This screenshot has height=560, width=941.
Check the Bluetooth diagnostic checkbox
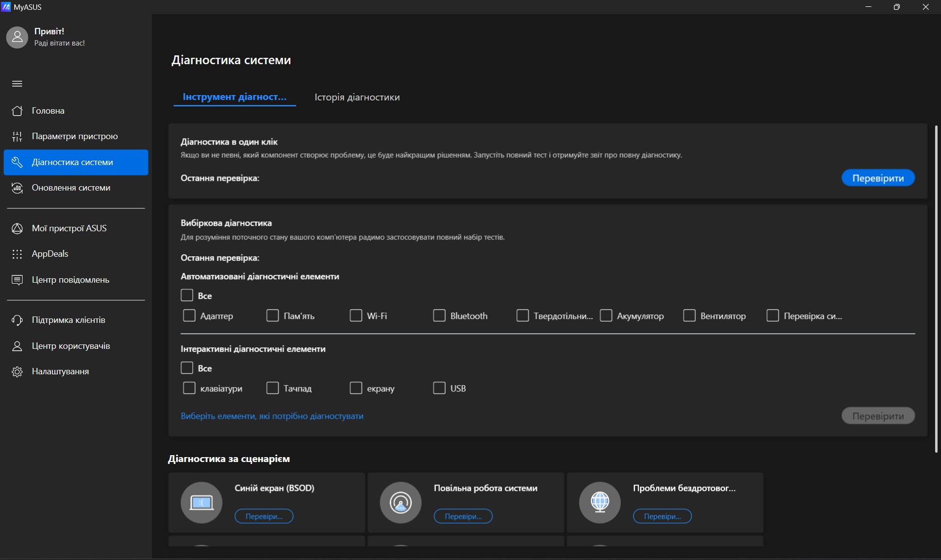pos(439,316)
